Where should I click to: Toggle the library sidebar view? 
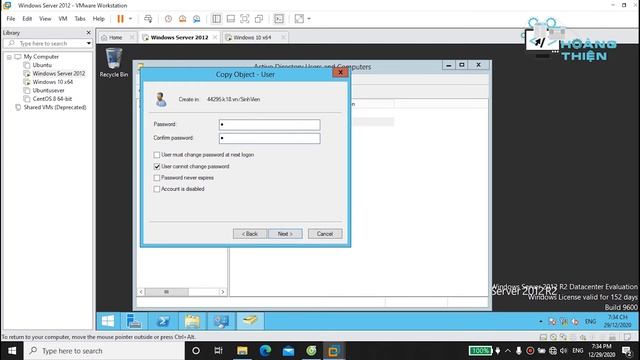click(217, 19)
